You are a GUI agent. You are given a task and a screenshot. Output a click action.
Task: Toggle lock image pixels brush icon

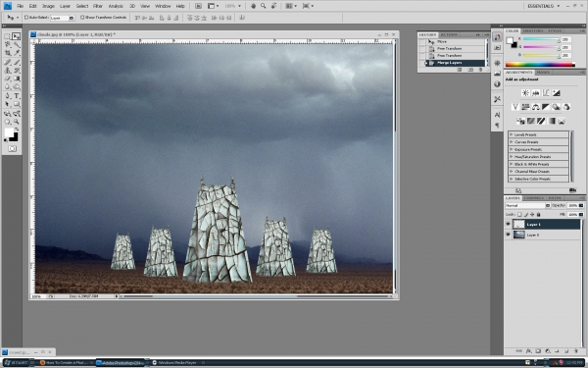525,214
